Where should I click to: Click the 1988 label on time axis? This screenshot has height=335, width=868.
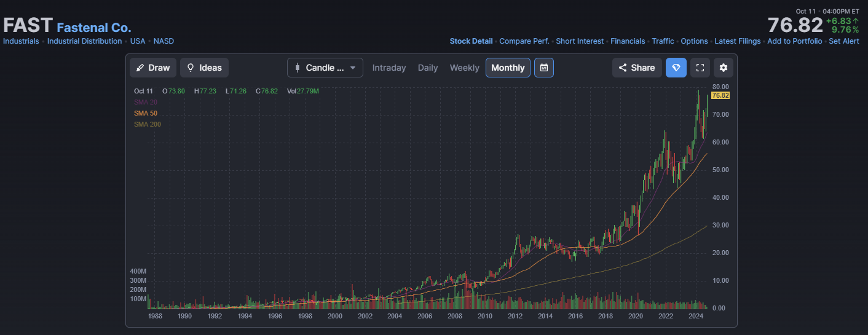pos(155,316)
